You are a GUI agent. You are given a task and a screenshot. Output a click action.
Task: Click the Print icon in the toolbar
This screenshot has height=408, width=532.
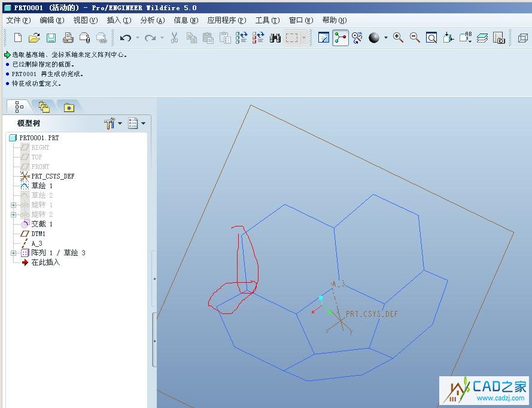68,38
